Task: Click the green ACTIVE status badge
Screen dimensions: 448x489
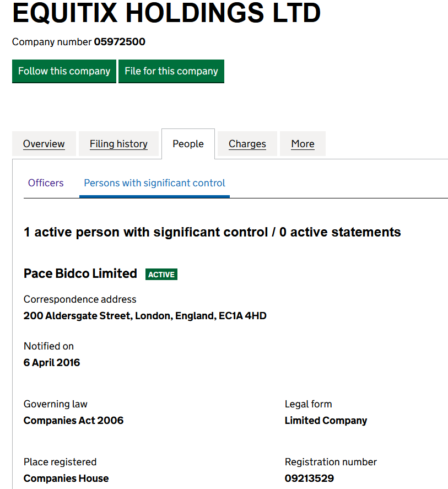Action: click(x=161, y=274)
